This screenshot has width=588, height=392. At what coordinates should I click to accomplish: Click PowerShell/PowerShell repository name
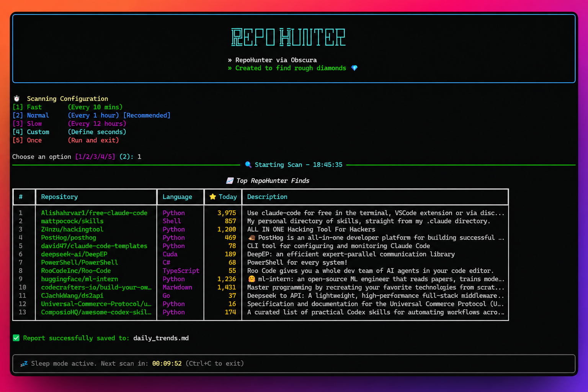point(80,263)
